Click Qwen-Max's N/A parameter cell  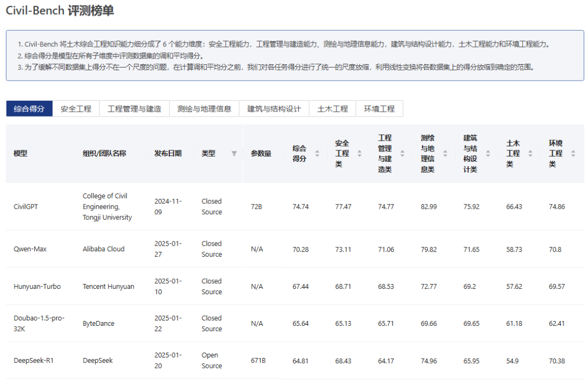pyautogui.click(x=257, y=249)
